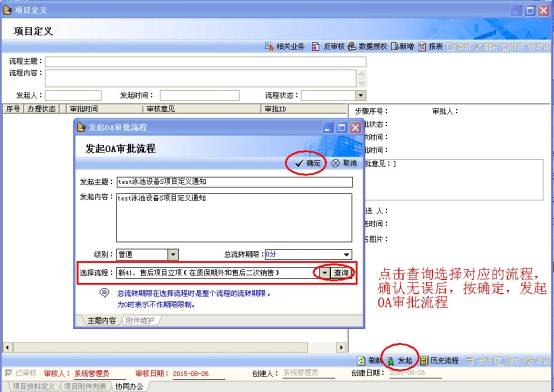Open the 报表 toolbar item

coord(430,46)
